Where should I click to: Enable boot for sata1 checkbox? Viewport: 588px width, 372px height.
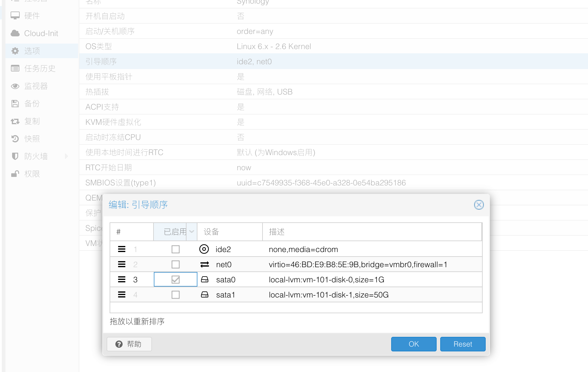176,295
